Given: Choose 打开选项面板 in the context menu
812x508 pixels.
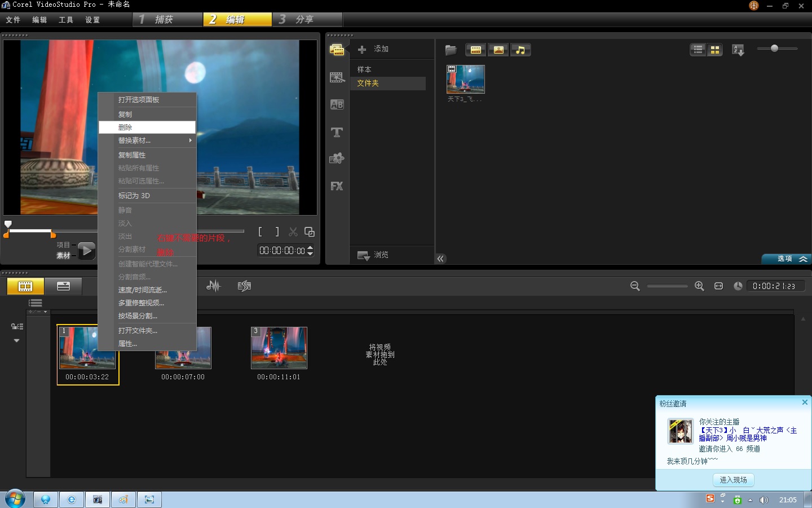Looking at the screenshot, I should coord(147,99).
